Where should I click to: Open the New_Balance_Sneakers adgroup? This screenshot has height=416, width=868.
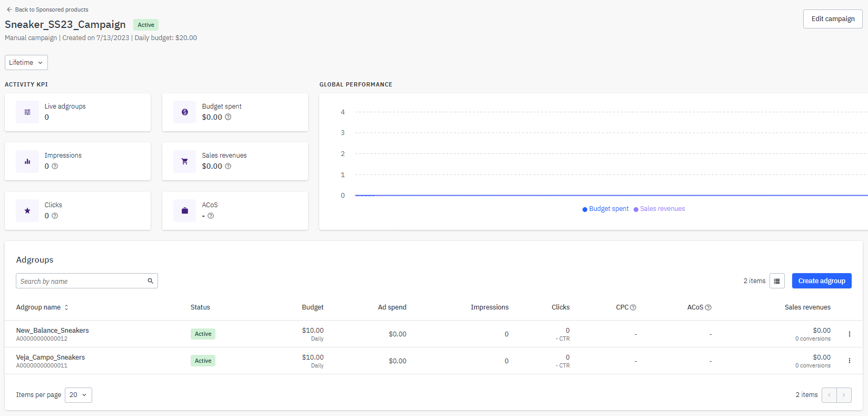[x=53, y=331]
